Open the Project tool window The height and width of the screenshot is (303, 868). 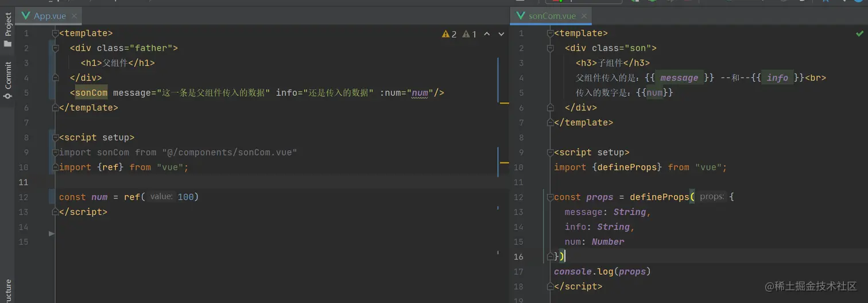[x=7, y=30]
